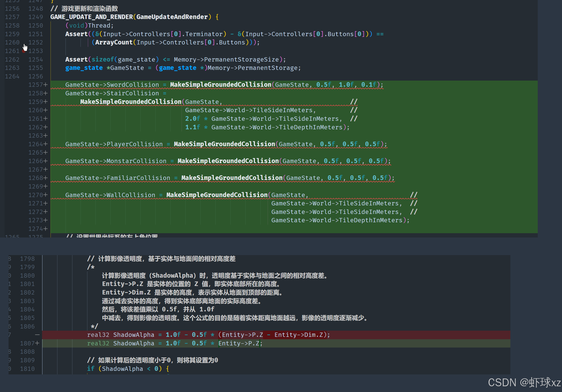Click TileDepthInMeters on line 1273
Image resolution: width=562 pixels, height=392 pixels.
[x=371, y=220]
